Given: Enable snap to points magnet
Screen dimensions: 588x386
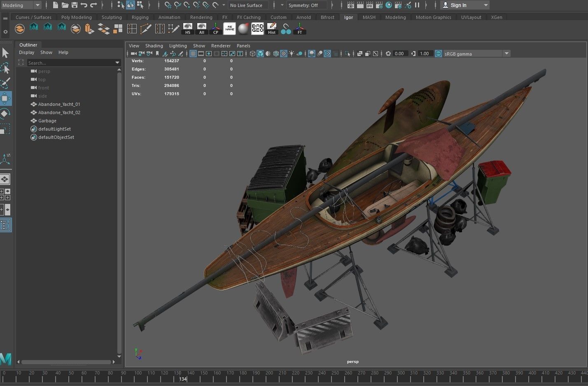Looking at the screenshot, I should [187, 5].
